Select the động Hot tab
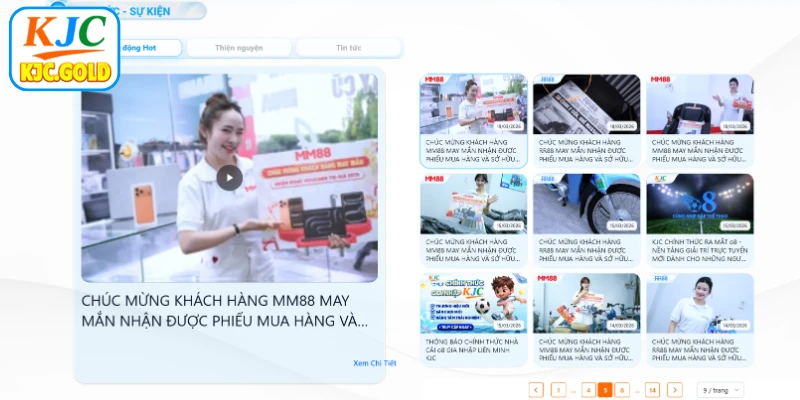The height and width of the screenshot is (400, 800). (x=139, y=48)
